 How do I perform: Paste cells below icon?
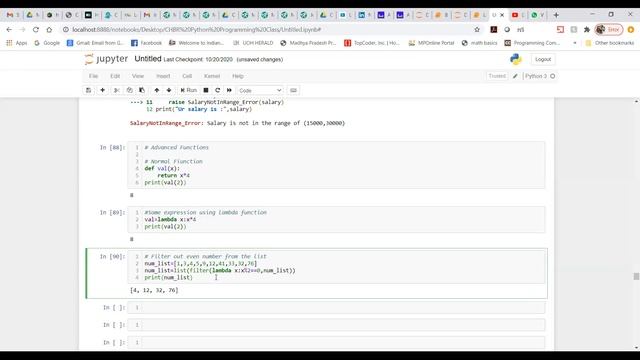point(142,90)
